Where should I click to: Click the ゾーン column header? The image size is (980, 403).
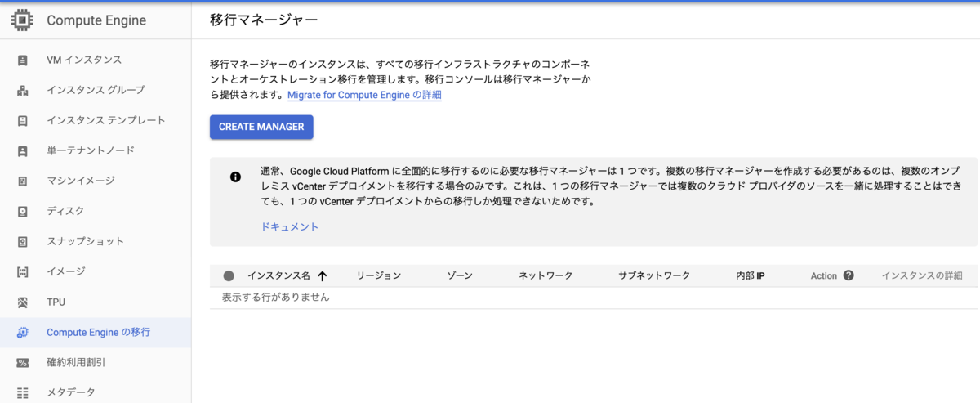[x=460, y=276]
